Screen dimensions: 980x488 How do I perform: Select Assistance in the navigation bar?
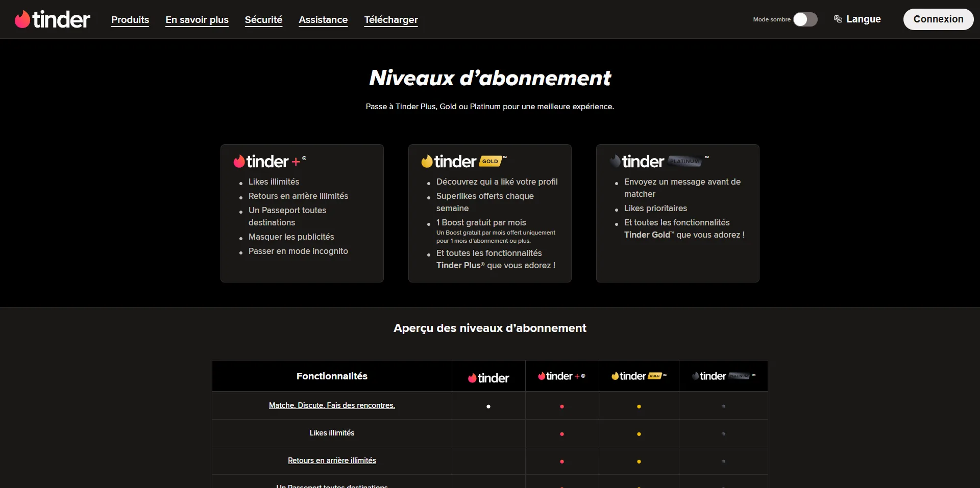pyautogui.click(x=323, y=19)
